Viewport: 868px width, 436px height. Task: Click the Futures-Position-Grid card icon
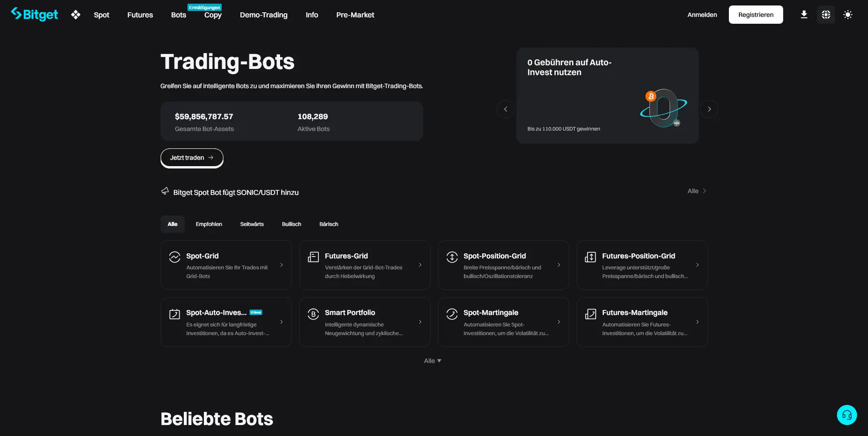coord(590,257)
